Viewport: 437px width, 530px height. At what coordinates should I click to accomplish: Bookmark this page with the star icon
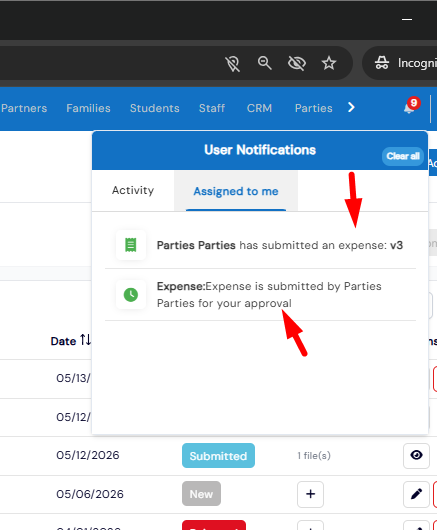(329, 63)
